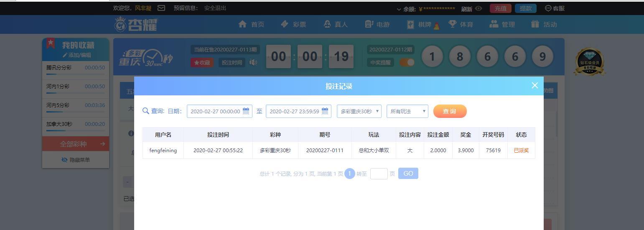Toggle the 中奖提醒 switch
644x230 pixels.
407,62
